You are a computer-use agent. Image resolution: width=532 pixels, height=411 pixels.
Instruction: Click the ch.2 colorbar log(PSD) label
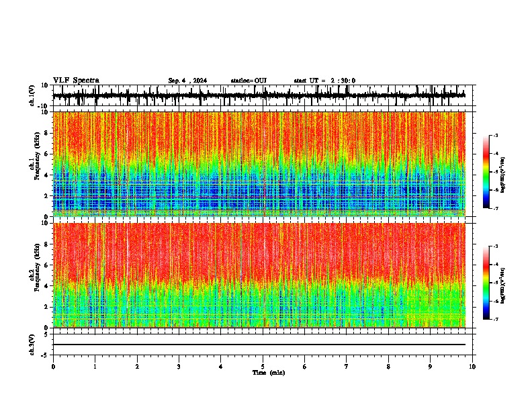tap(503, 285)
